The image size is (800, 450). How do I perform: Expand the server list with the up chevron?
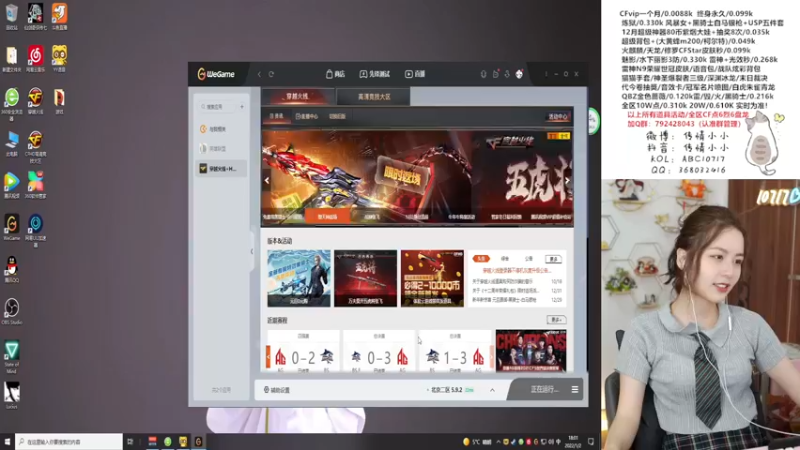[492, 390]
